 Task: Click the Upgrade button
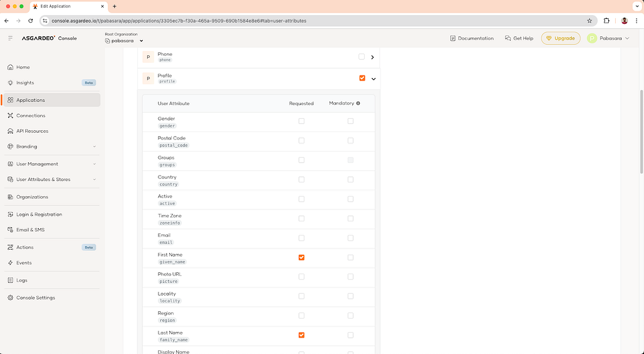click(560, 38)
